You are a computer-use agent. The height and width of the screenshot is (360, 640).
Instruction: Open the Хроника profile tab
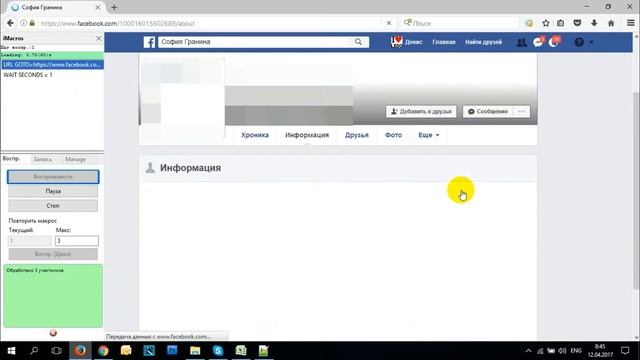pos(255,135)
